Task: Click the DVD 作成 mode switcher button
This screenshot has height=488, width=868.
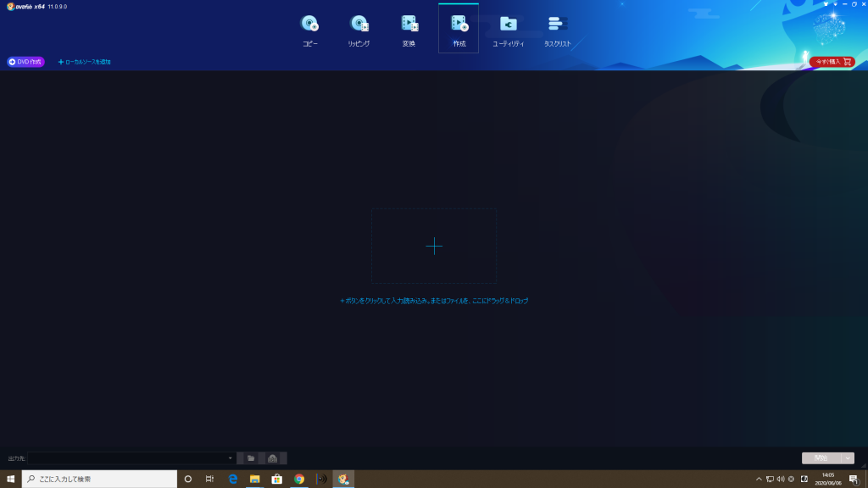Action: pos(25,62)
